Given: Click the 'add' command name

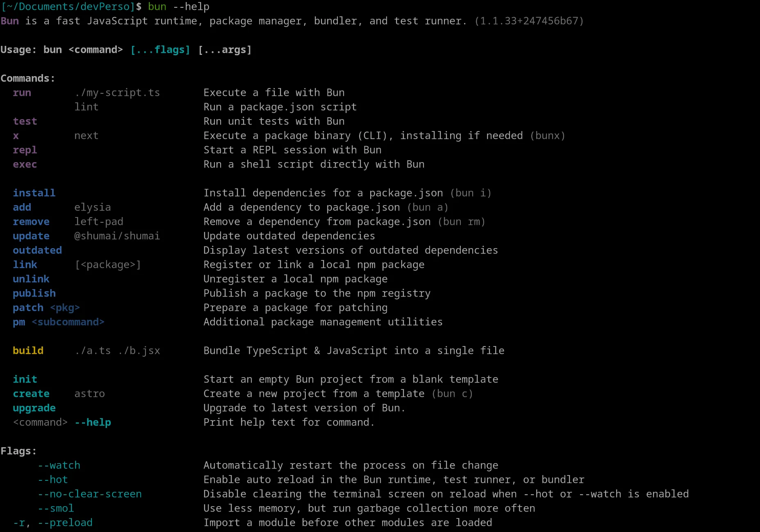Looking at the screenshot, I should (22, 207).
